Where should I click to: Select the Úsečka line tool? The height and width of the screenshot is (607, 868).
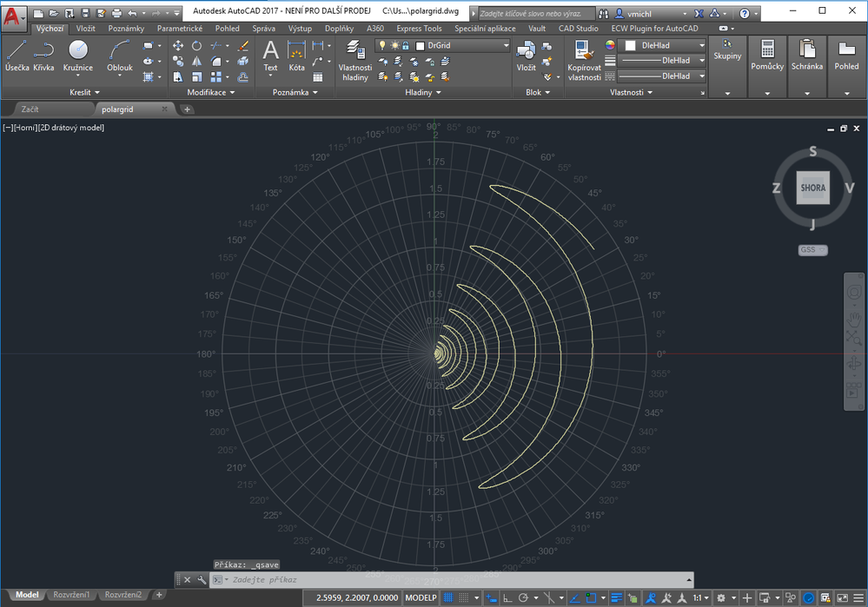(17, 56)
